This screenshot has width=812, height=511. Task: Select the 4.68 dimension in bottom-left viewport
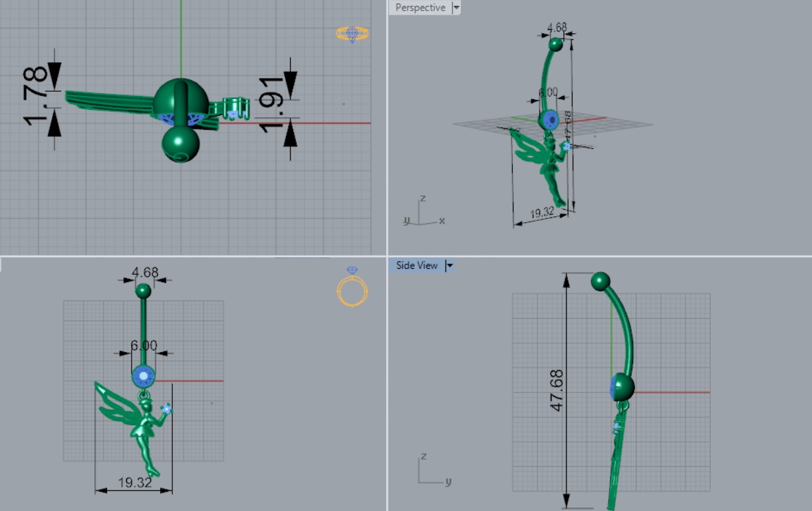tap(145, 272)
